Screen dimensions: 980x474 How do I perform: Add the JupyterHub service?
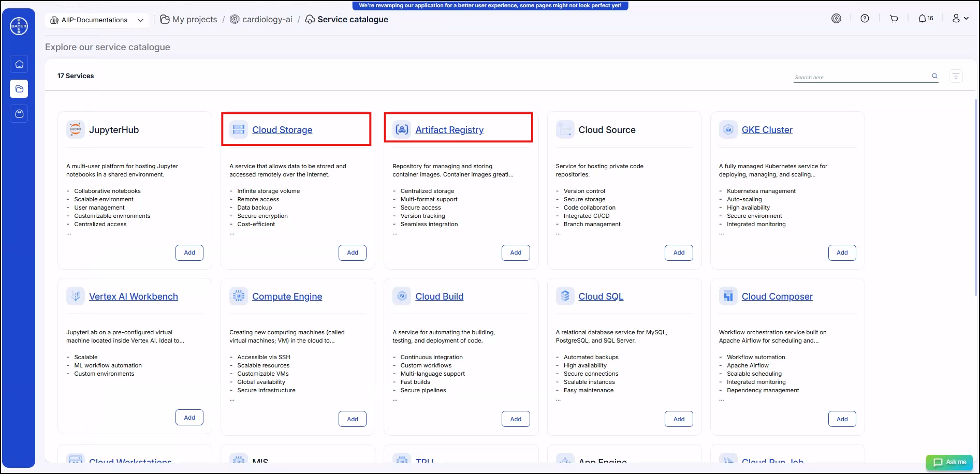tap(189, 253)
